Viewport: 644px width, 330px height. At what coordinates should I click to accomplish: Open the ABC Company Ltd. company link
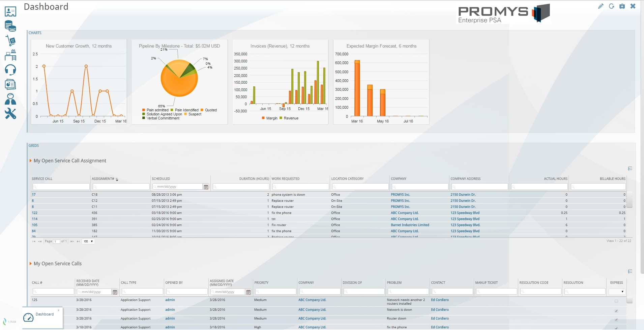coord(312,300)
